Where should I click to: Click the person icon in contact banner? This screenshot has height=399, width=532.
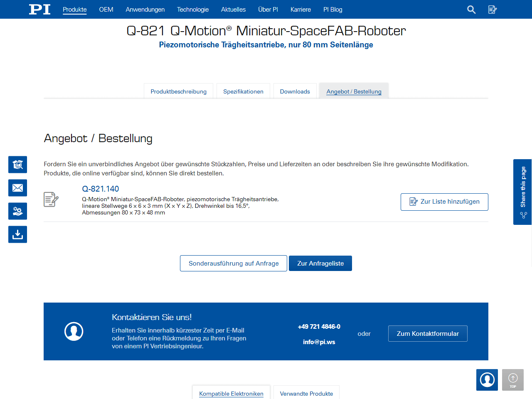(x=74, y=331)
